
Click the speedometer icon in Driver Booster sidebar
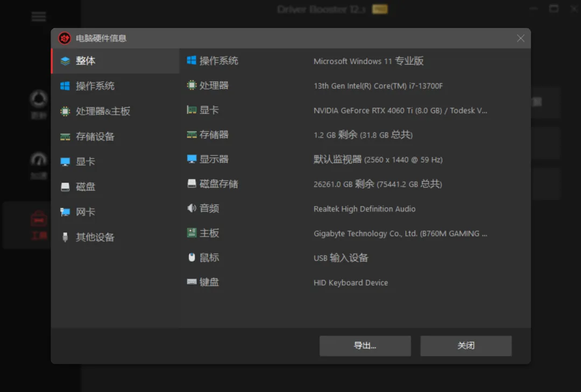[39, 160]
